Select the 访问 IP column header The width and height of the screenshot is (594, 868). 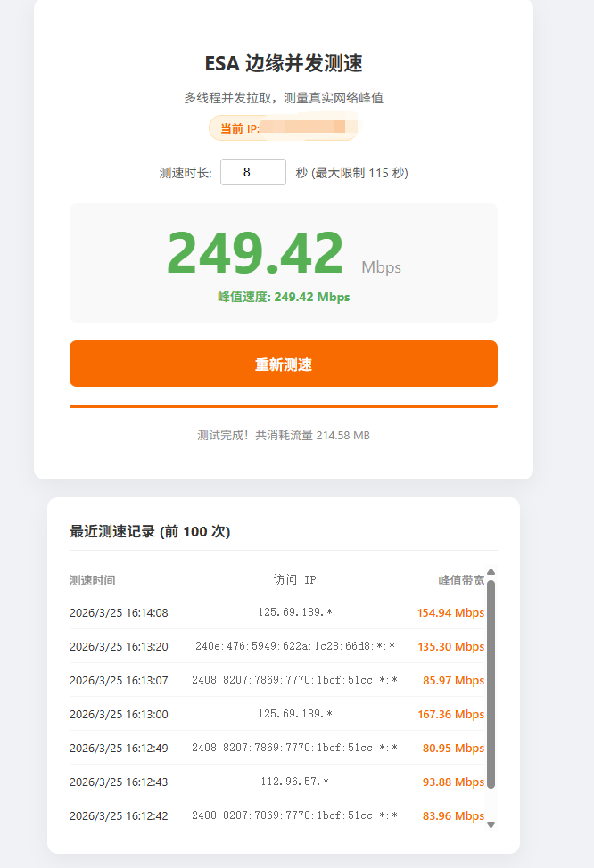(x=294, y=580)
